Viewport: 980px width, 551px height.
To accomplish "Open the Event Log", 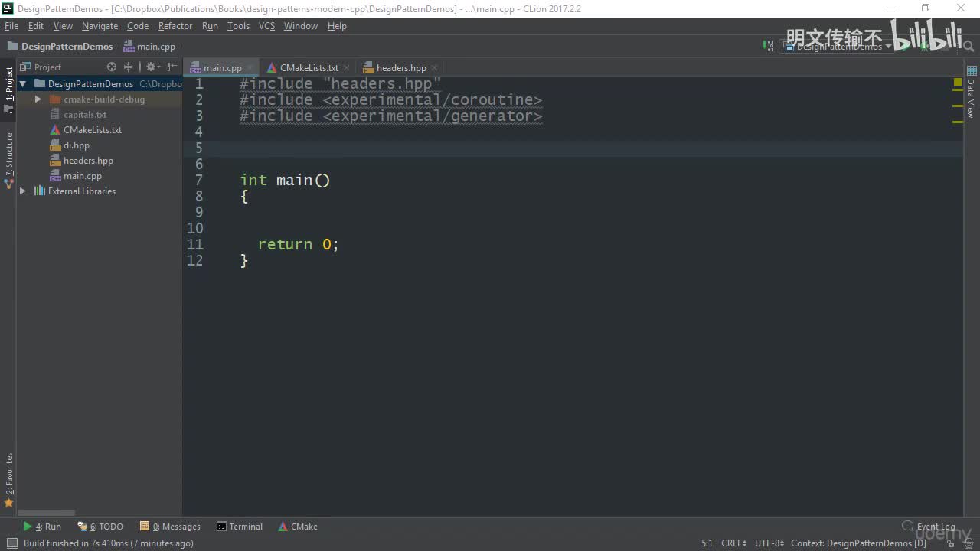I will (x=929, y=527).
